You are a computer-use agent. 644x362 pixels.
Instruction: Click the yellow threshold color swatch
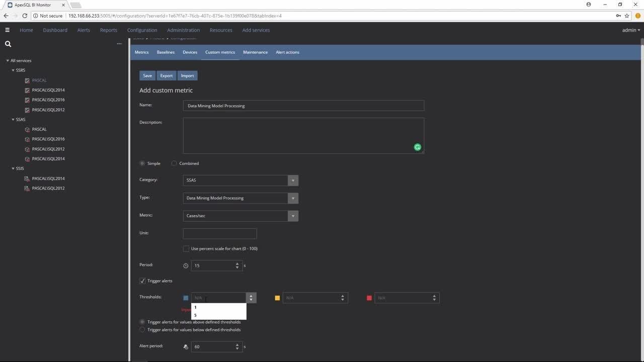(277, 298)
